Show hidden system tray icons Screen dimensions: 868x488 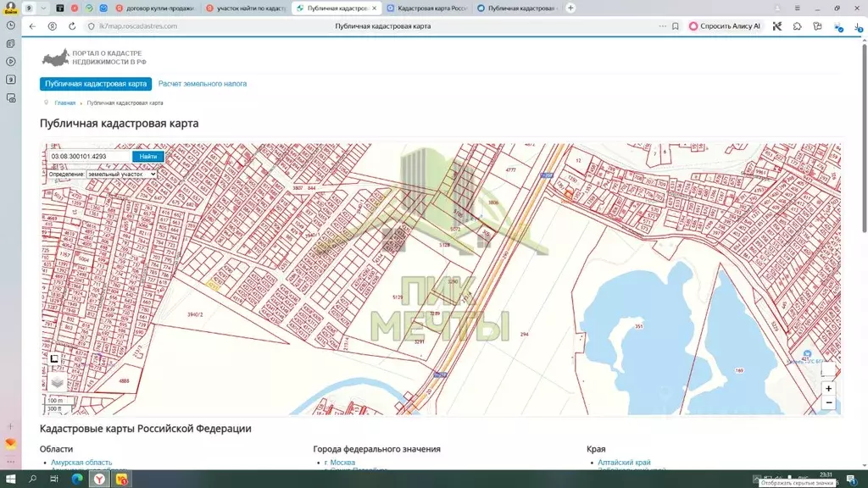(x=757, y=480)
